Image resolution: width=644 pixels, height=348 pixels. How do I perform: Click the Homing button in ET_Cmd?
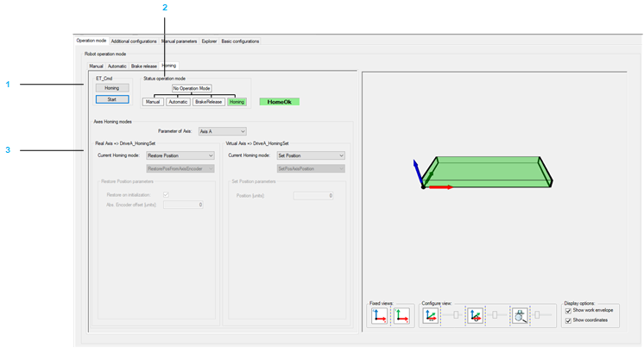click(x=112, y=88)
